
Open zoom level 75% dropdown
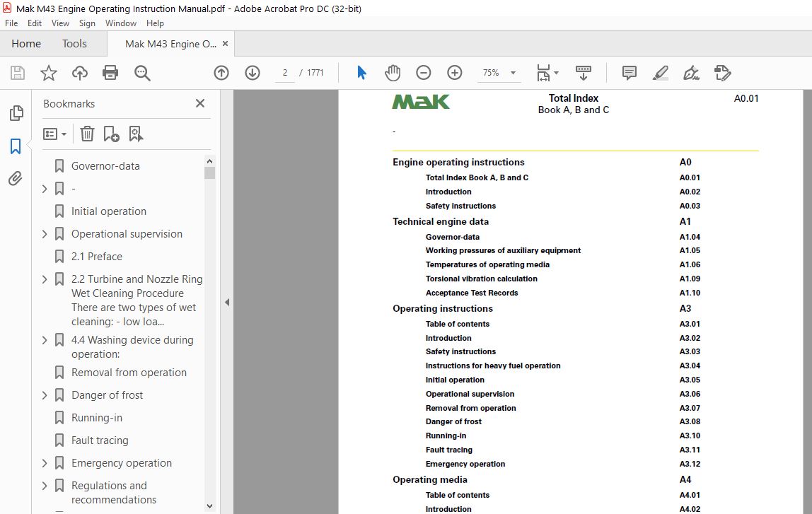[514, 73]
